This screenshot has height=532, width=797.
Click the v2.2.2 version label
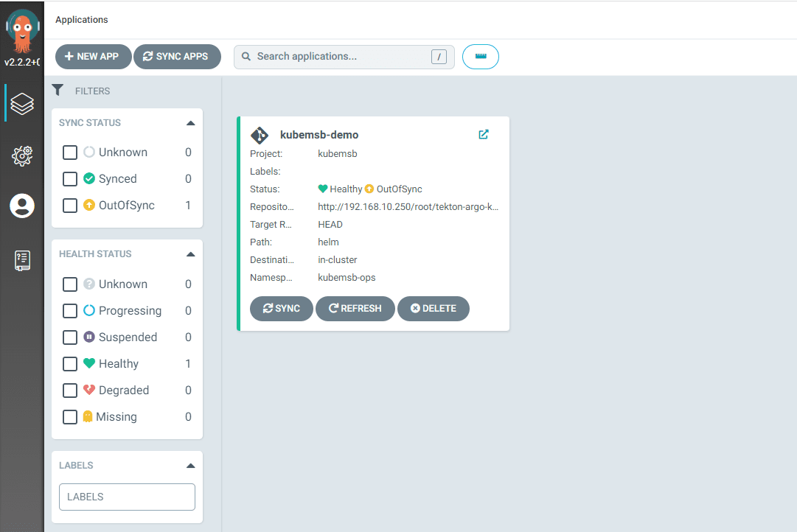coord(22,62)
